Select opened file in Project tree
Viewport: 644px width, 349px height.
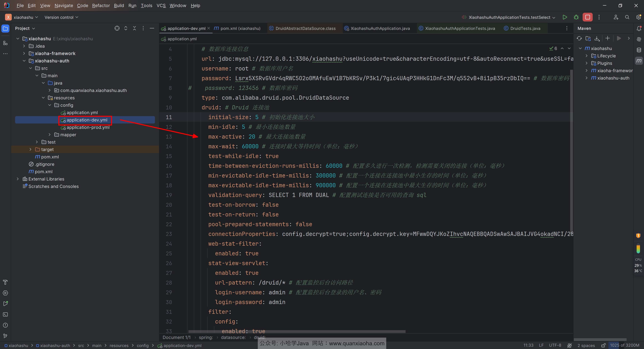pyautogui.click(x=117, y=28)
